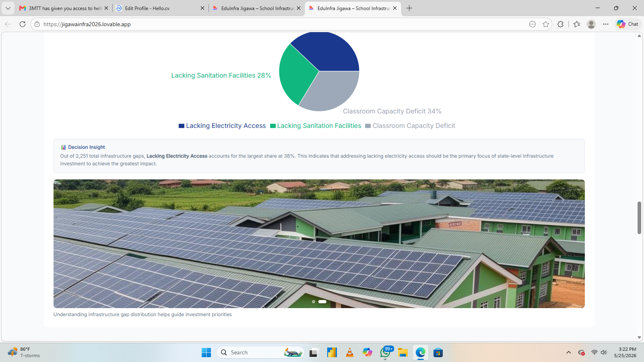Open the clock showing 3:22 PM
The width and height of the screenshot is (644, 362).
625,353
